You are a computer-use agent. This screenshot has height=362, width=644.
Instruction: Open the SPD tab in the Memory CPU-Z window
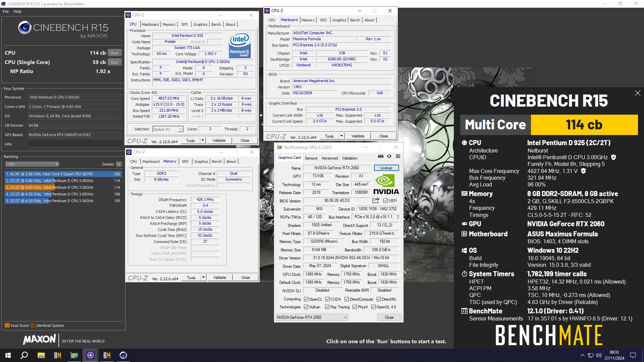185,162
